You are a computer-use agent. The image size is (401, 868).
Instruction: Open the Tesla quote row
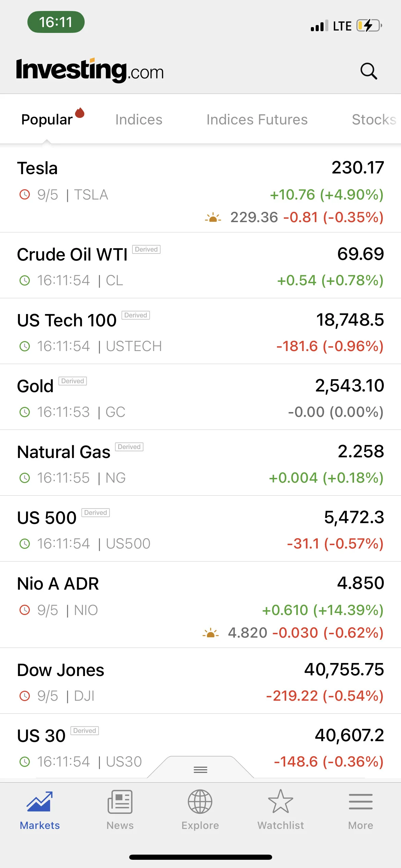pyautogui.click(x=200, y=190)
